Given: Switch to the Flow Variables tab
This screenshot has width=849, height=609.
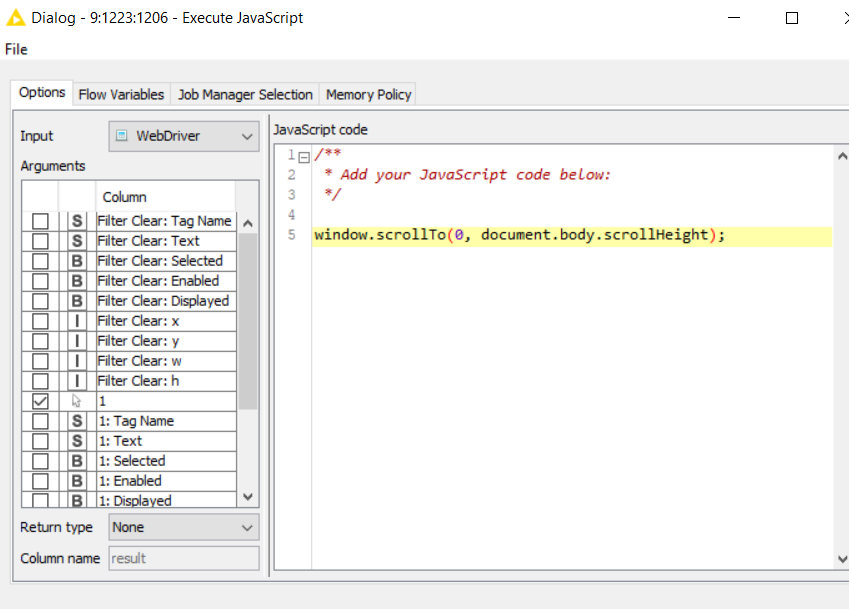Looking at the screenshot, I should (121, 94).
